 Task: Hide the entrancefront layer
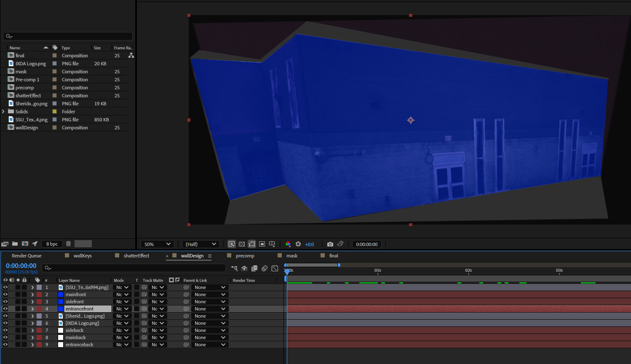click(x=5, y=308)
